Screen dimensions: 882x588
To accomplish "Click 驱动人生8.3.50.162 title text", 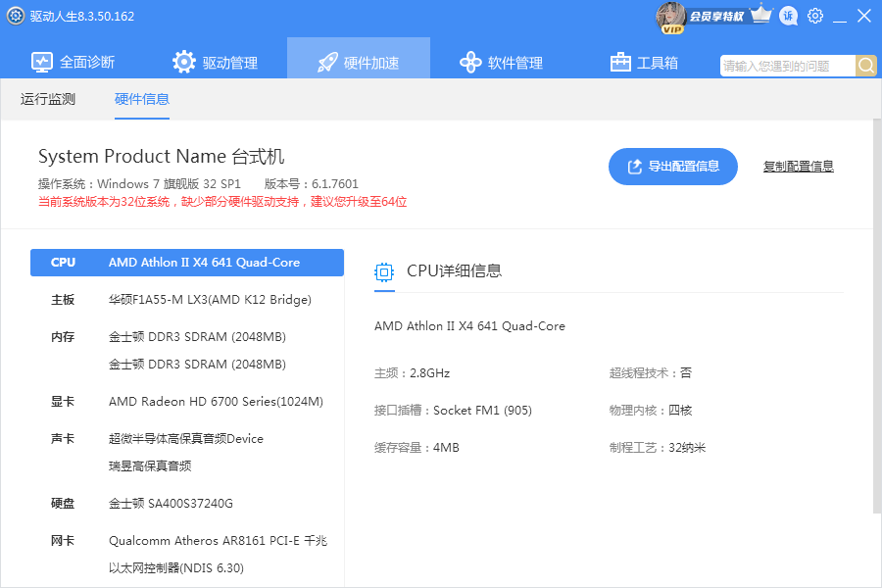I will click(82, 17).
